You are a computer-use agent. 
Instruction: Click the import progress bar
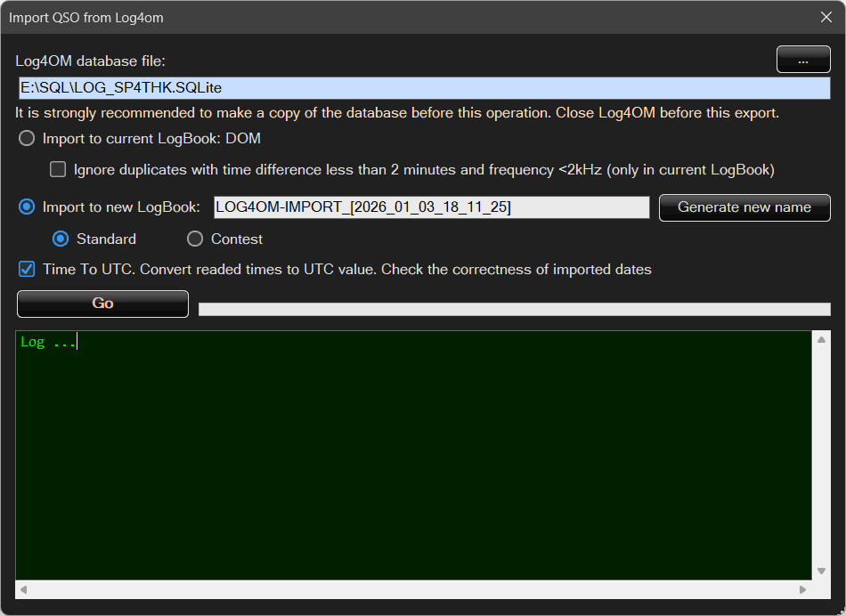(514, 309)
